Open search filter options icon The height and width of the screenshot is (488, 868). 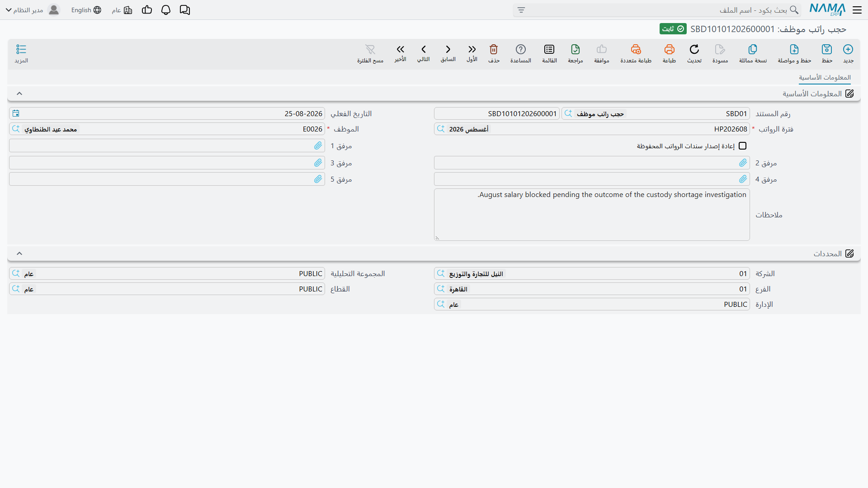[x=521, y=10]
